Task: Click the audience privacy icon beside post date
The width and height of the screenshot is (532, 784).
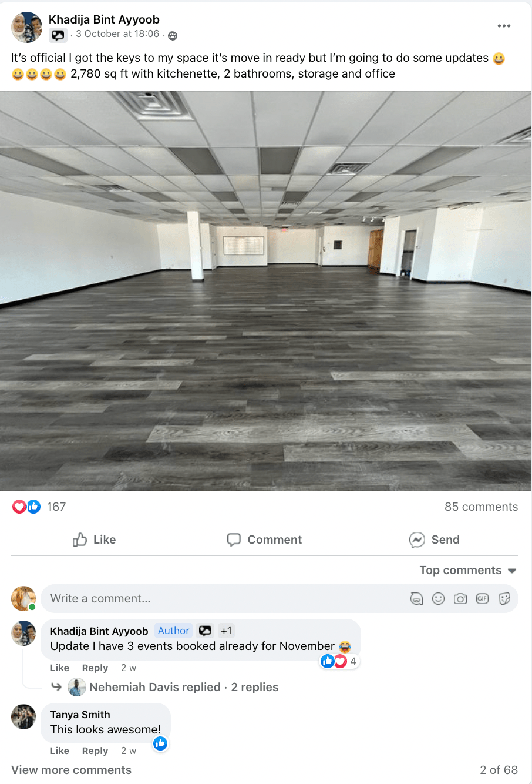Action: point(172,35)
